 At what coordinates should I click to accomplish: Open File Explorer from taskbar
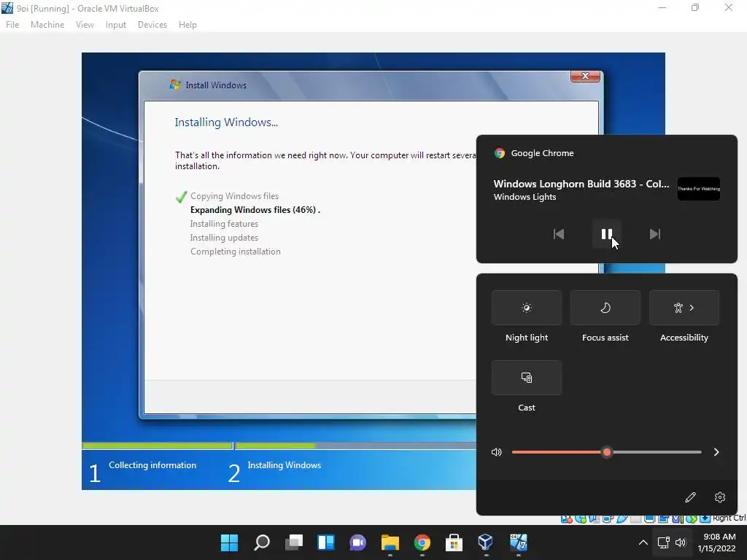(390, 542)
